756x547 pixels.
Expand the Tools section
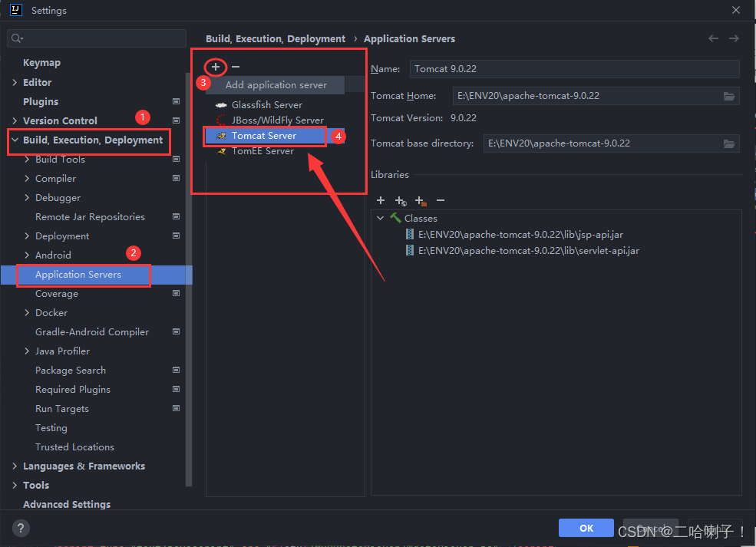click(x=15, y=486)
